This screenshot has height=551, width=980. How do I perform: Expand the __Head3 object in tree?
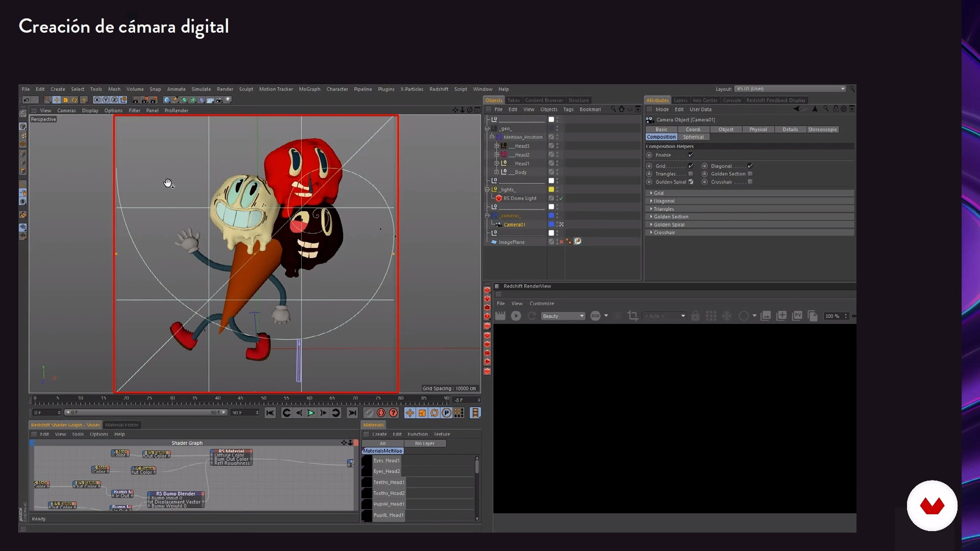click(496, 146)
